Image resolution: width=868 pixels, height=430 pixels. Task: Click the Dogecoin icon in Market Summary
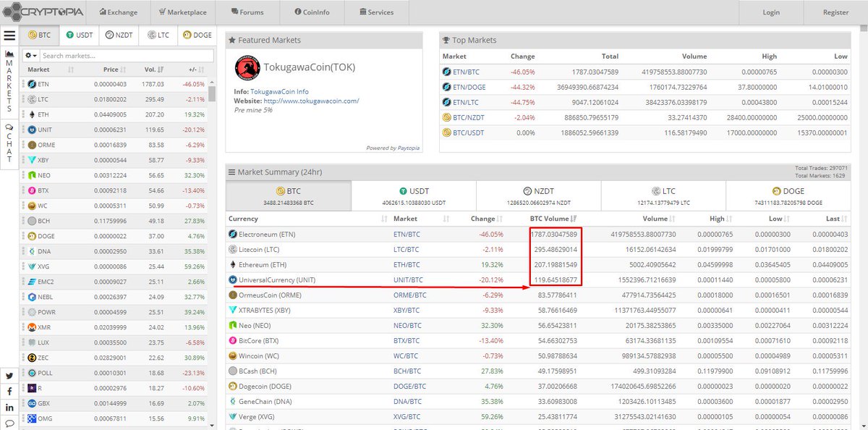point(233,386)
